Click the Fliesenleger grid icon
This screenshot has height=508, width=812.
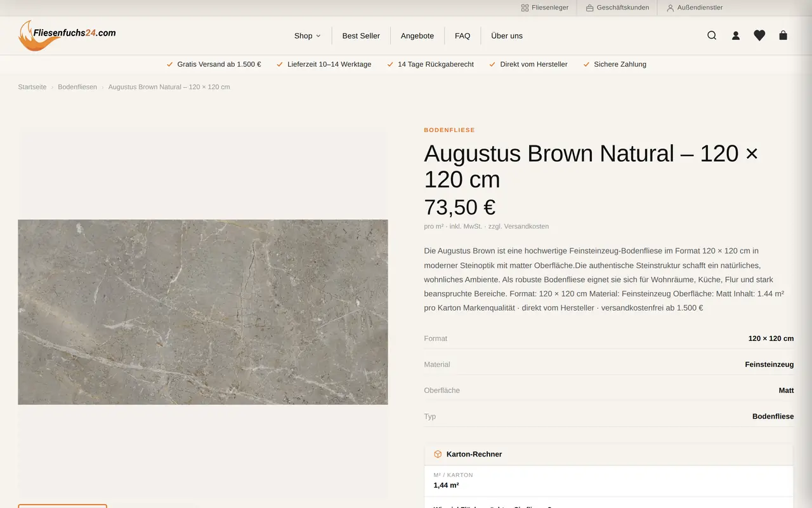coord(525,8)
